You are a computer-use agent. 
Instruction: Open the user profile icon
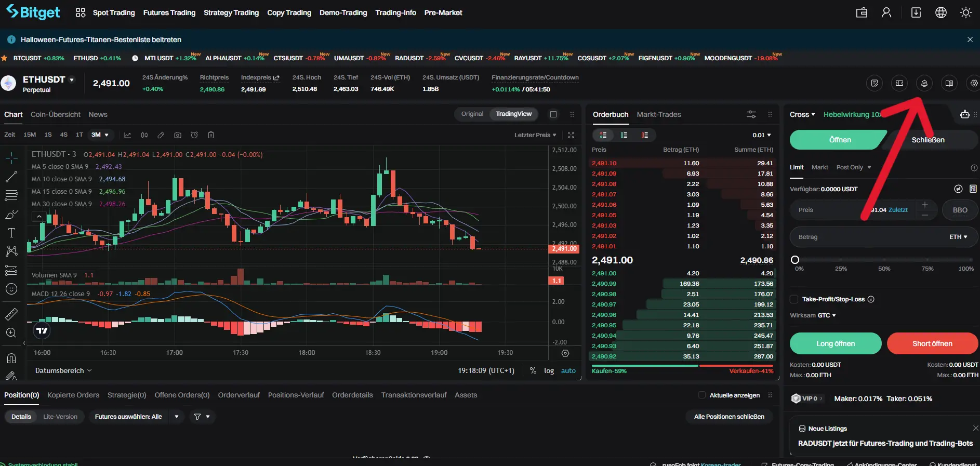tap(886, 12)
